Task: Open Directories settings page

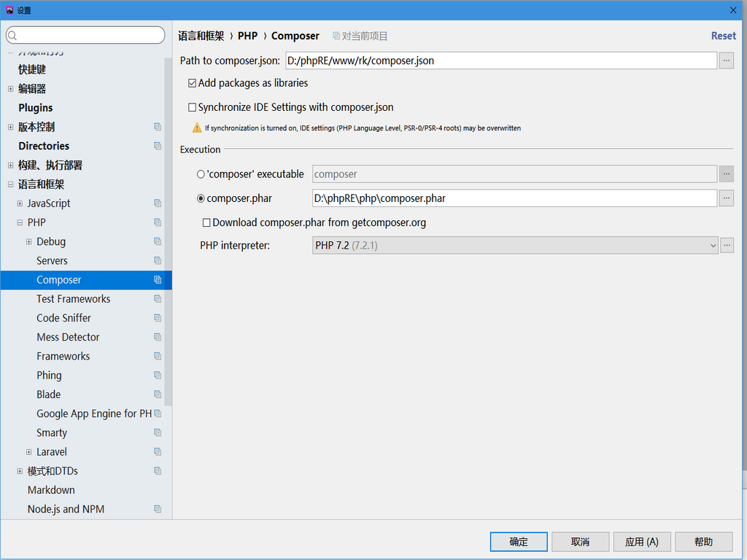Action: click(x=44, y=146)
